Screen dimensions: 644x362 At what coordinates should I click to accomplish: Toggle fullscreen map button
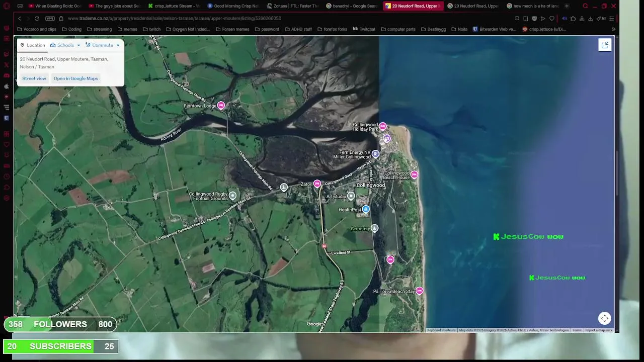(x=605, y=45)
